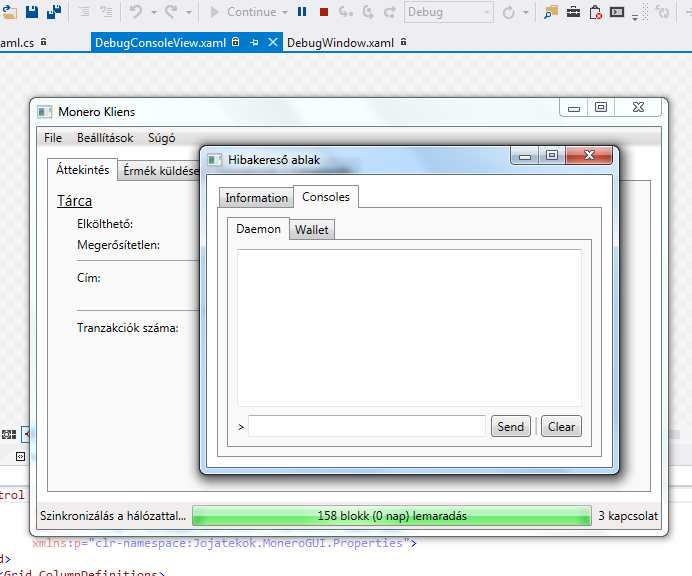Switch to the Information tab
Screen dimensions: 692x576
[x=256, y=198]
